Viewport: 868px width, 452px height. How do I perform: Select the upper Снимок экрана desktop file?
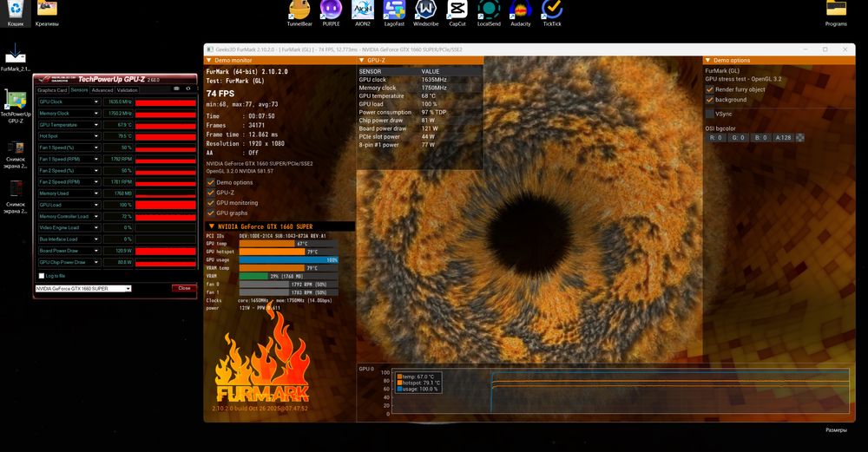coord(16,154)
